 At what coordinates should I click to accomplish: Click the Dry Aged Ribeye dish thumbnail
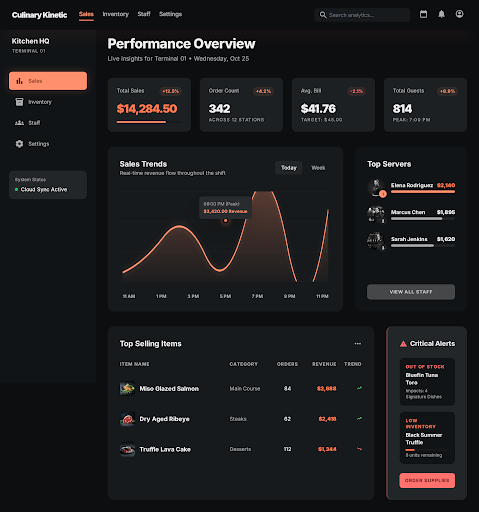tap(127, 419)
